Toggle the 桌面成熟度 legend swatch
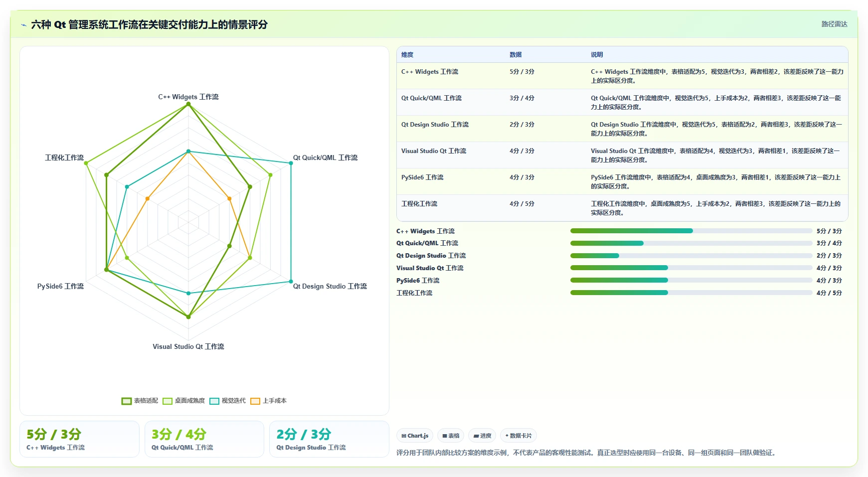 click(x=168, y=401)
